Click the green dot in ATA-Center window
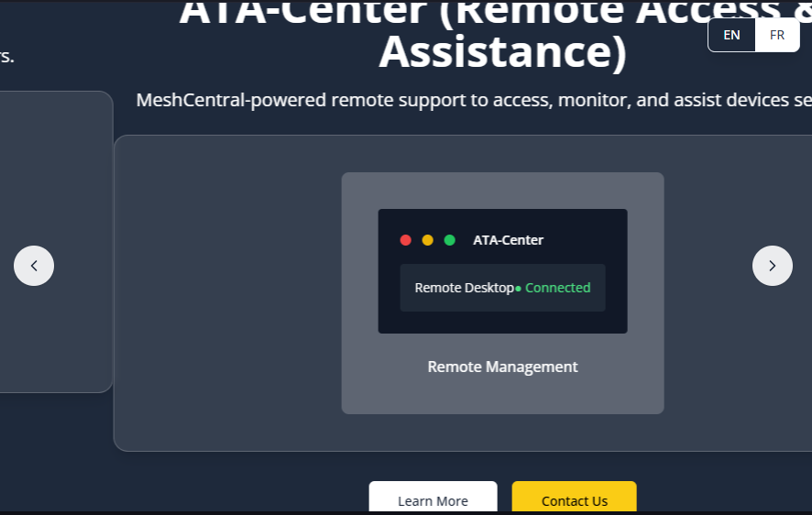The image size is (812, 515). tap(449, 240)
